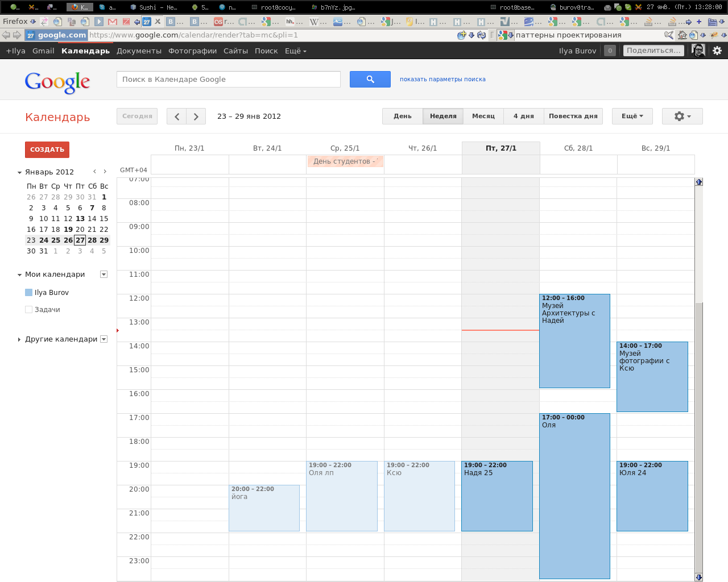Click the bookmark-star add icon in address bar
The image size is (728, 582).
[x=461, y=35]
